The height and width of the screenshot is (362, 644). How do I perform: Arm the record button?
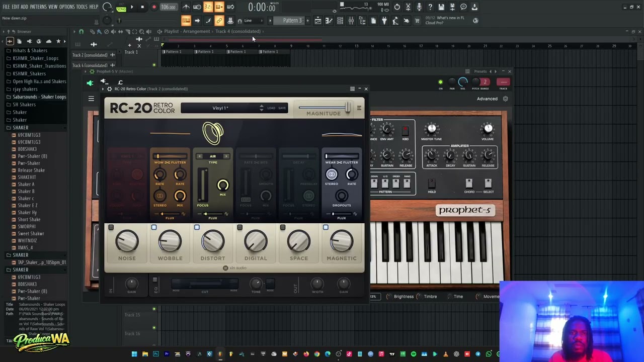(x=154, y=7)
